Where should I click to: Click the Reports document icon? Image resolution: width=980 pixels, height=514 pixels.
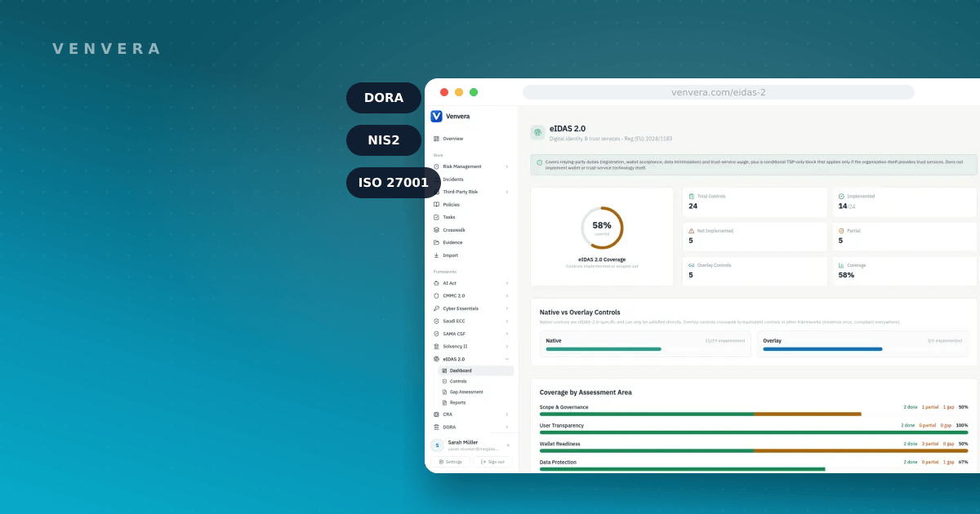443,402
